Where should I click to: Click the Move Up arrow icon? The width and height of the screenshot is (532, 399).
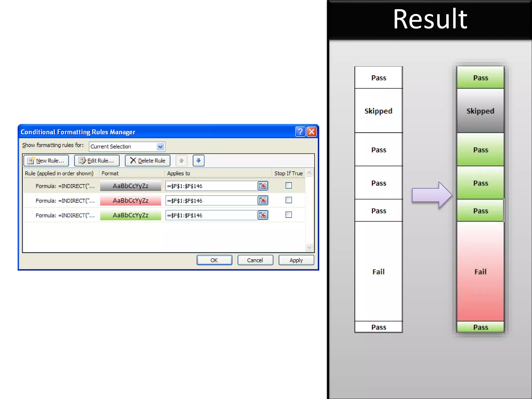tap(181, 161)
